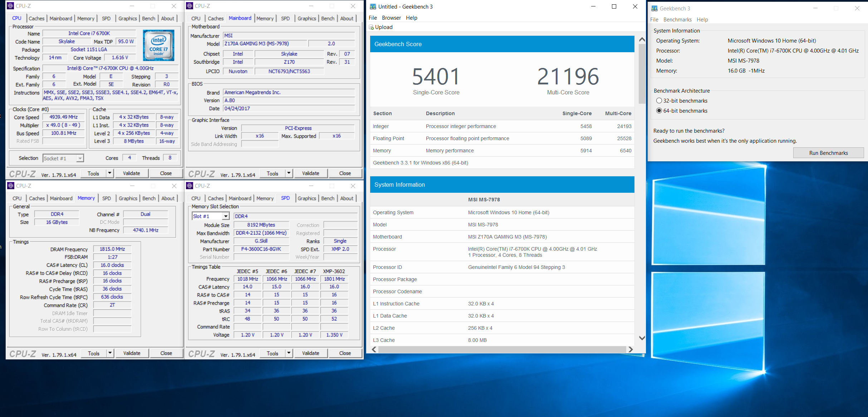Click the CPU-Z icon in the SPD window title bar

(190, 186)
